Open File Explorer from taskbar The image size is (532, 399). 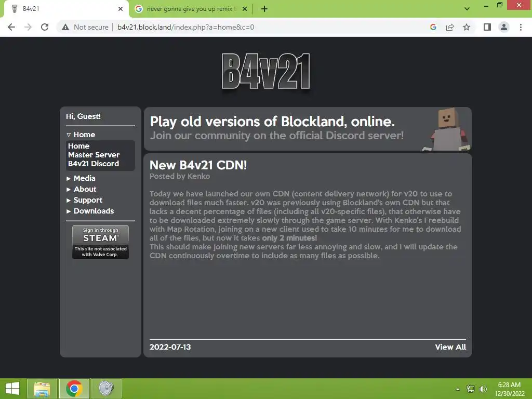[x=42, y=389]
